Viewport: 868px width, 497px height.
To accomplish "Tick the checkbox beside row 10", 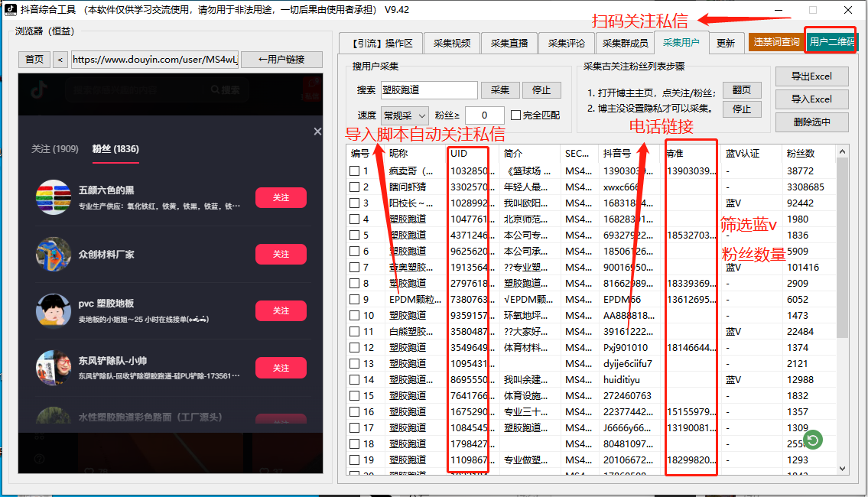I will (355, 315).
